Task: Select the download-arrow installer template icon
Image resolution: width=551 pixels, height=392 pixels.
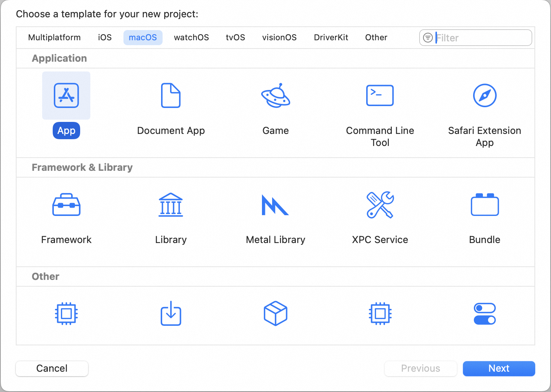Action: point(171,313)
